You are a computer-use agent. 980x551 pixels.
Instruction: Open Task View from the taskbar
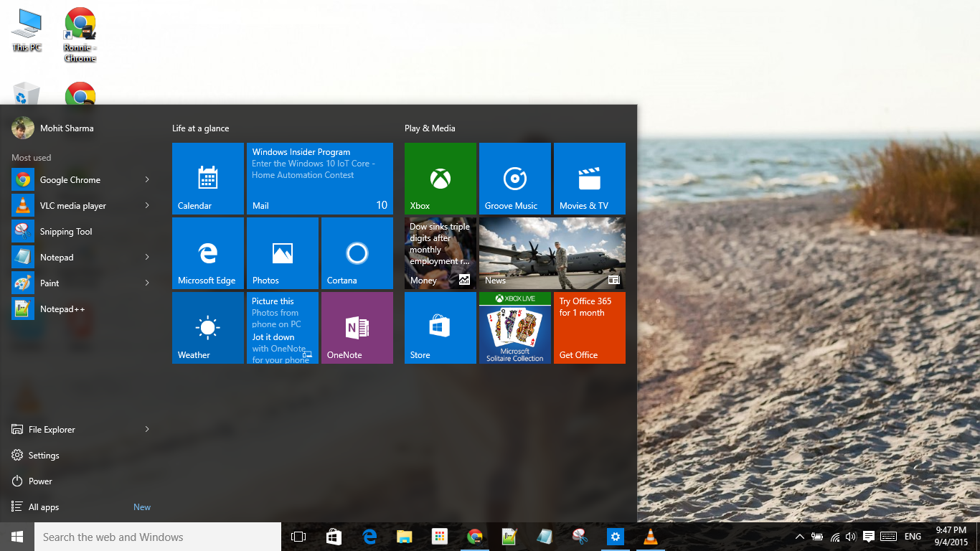298,537
